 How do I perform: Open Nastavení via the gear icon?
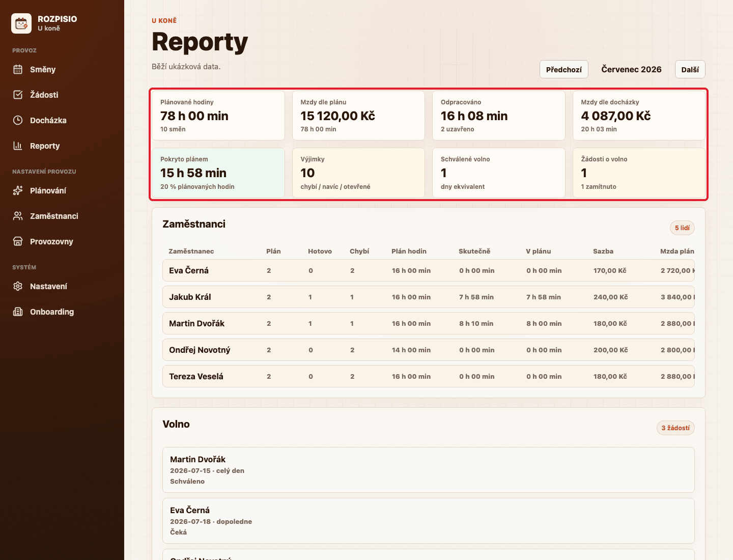18,286
